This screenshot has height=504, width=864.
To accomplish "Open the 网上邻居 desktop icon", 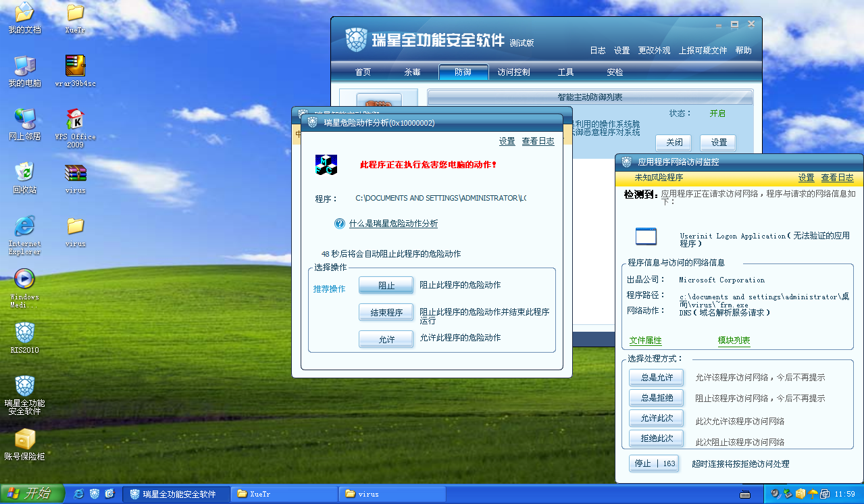I will tap(24, 124).
